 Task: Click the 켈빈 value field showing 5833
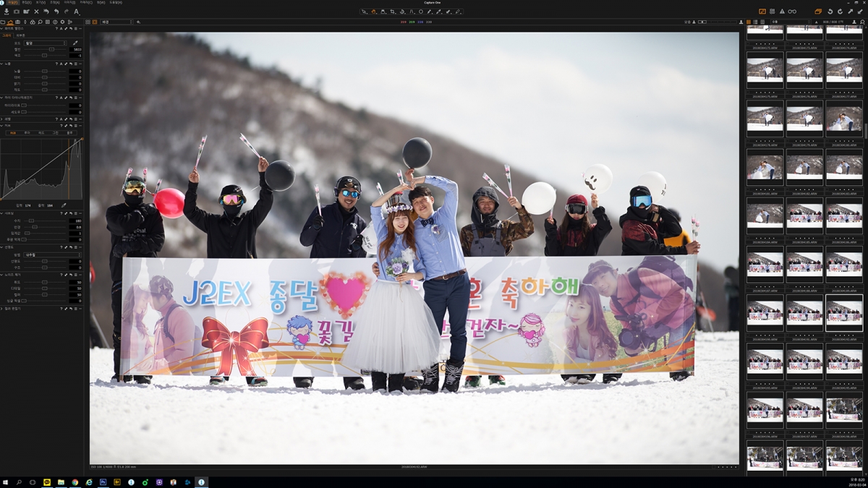click(x=75, y=49)
